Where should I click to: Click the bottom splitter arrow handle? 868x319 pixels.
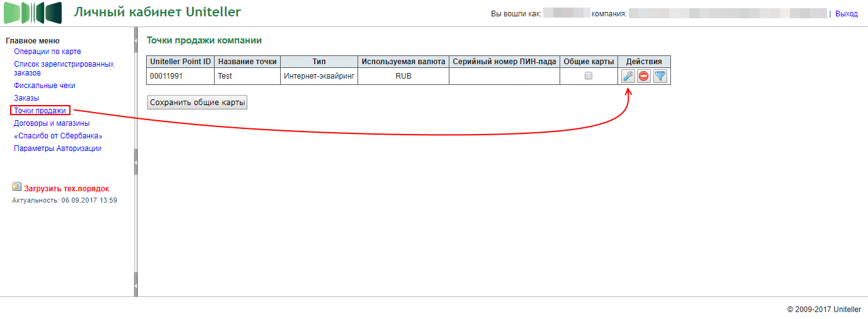point(136,284)
